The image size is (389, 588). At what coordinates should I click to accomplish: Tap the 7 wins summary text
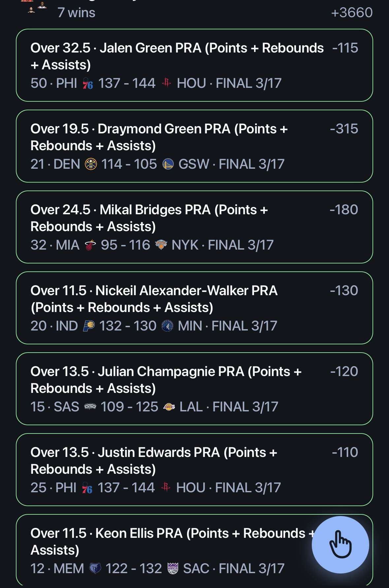(76, 13)
